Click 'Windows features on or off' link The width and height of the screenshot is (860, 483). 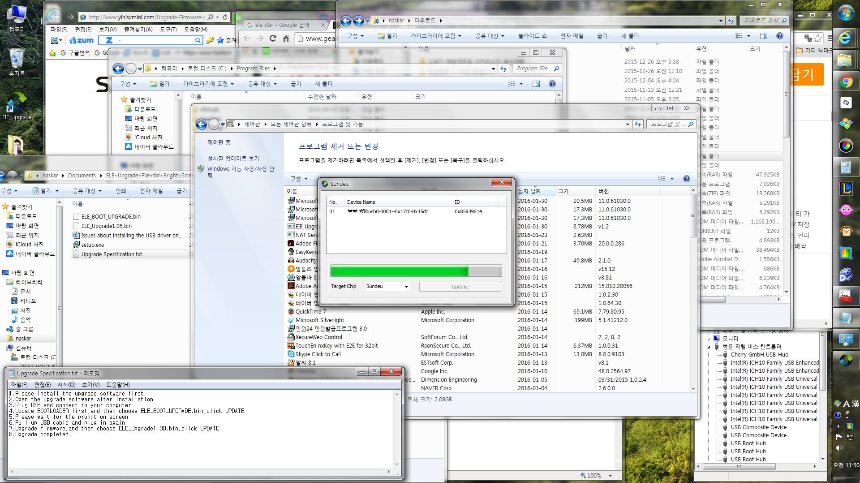coord(233,170)
